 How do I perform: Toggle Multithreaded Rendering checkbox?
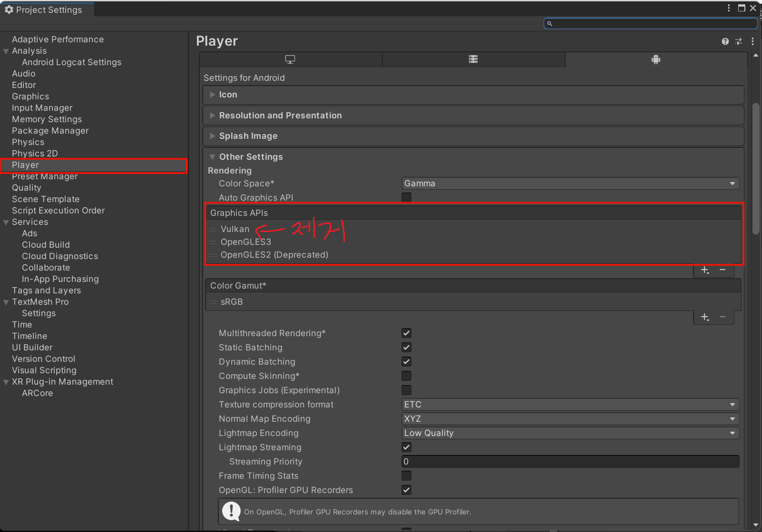point(406,333)
